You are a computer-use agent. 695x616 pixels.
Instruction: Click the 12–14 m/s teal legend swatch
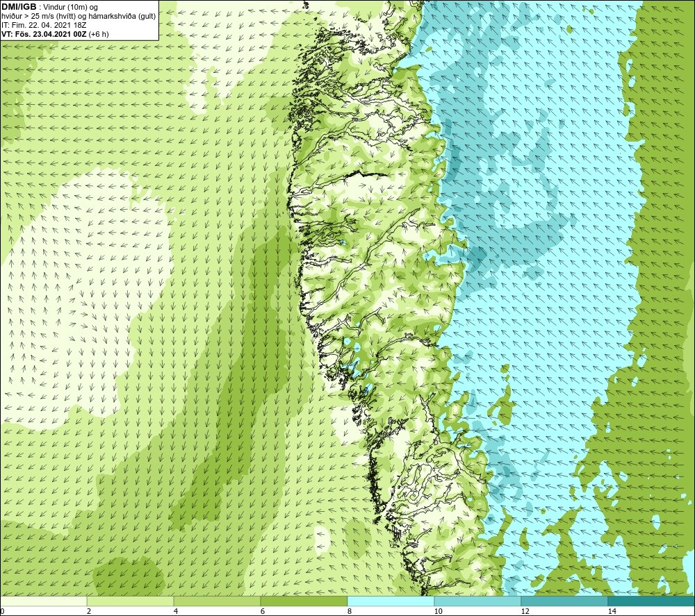pos(564,601)
